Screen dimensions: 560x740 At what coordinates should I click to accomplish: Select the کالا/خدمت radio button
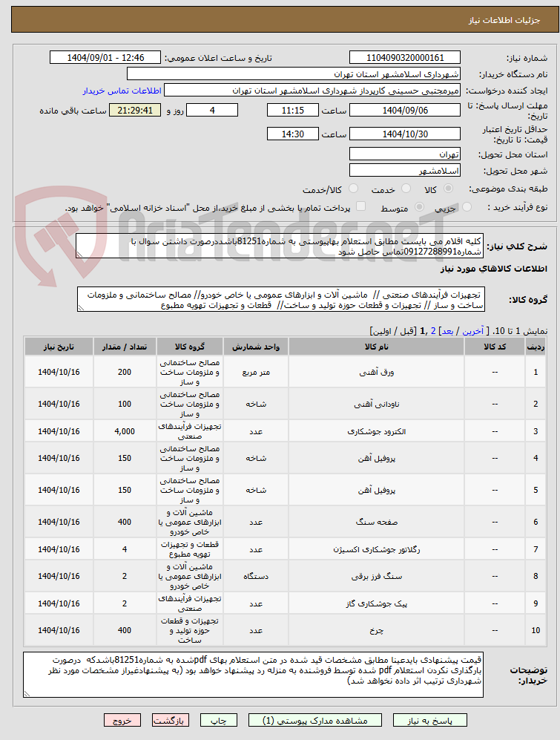click(353, 189)
